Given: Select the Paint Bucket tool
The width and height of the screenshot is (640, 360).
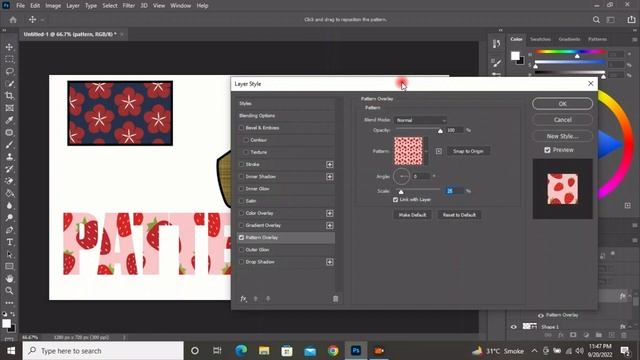Looking at the screenshot, I should [x=9, y=193].
